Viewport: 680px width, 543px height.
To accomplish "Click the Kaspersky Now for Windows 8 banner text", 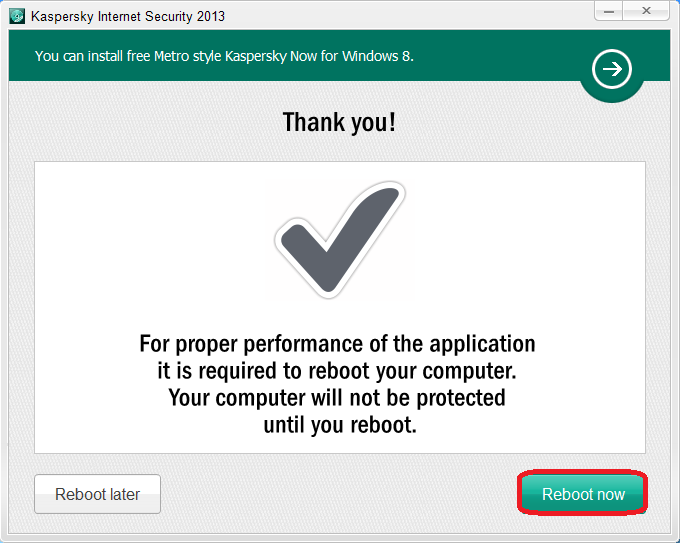I will (x=224, y=56).
